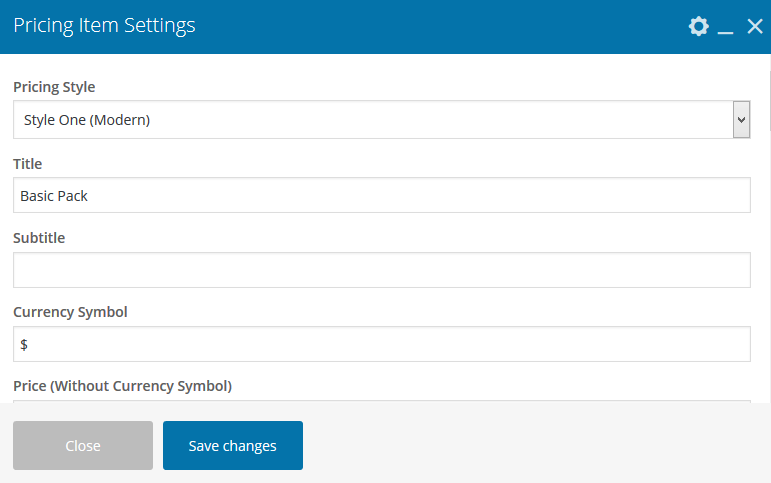The height and width of the screenshot is (483, 771).
Task: Click the Save changes button
Action: point(233,446)
